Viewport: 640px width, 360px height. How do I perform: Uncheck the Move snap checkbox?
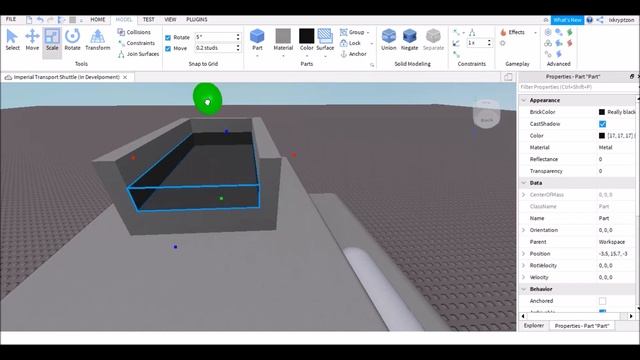pos(168,49)
